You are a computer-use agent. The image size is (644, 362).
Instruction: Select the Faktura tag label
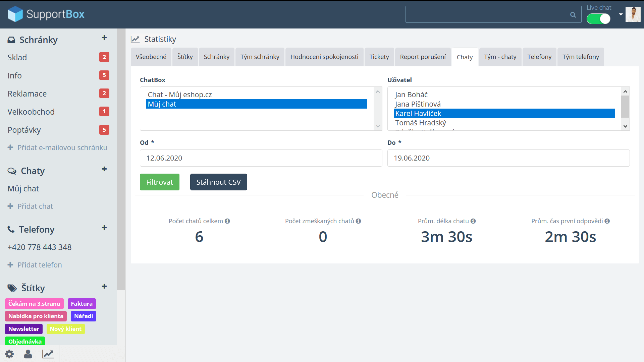pyautogui.click(x=82, y=304)
